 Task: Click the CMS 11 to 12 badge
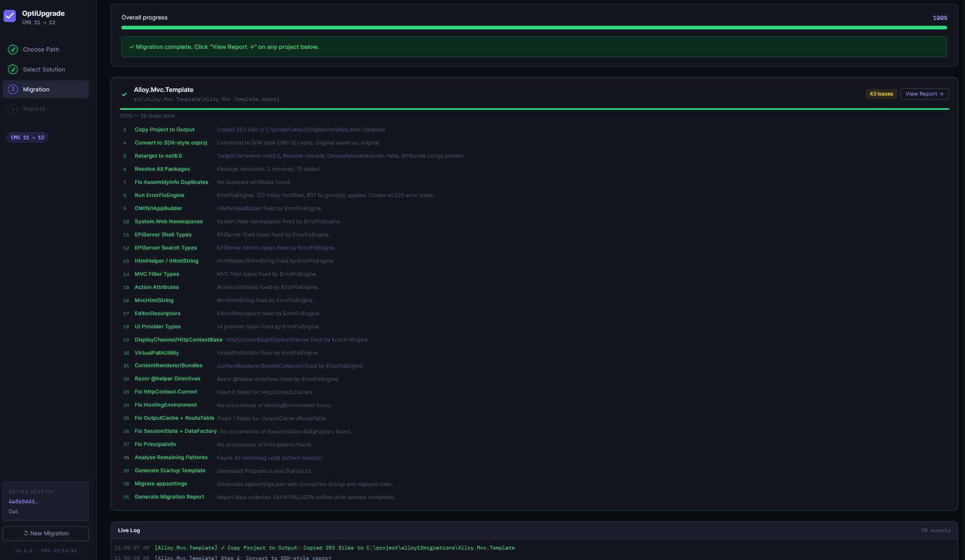27,137
